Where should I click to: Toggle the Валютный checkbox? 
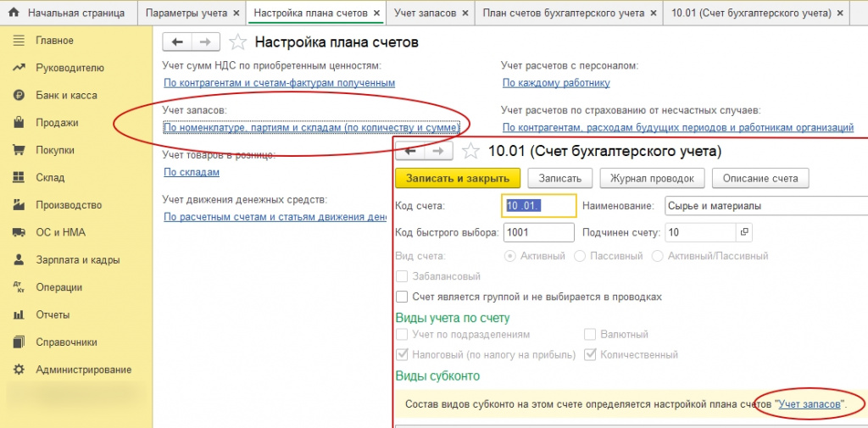click(590, 335)
